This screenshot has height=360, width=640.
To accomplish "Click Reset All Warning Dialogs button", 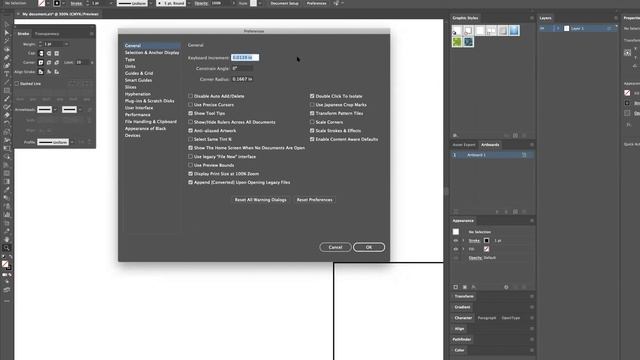I will click(x=260, y=200).
